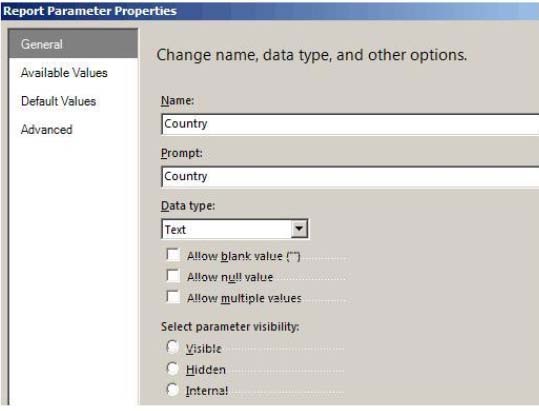Tick the Allow null value checkbox

pyautogui.click(x=173, y=276)
